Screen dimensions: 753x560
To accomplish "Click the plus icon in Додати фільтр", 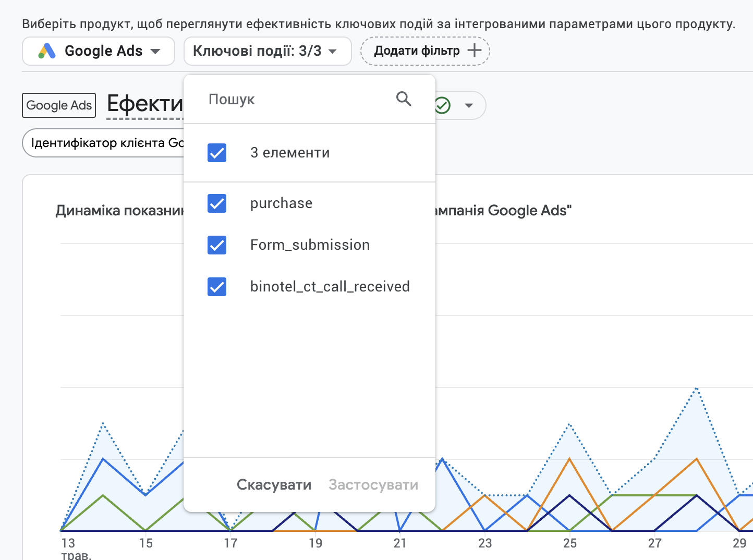I will pos(474,51).
